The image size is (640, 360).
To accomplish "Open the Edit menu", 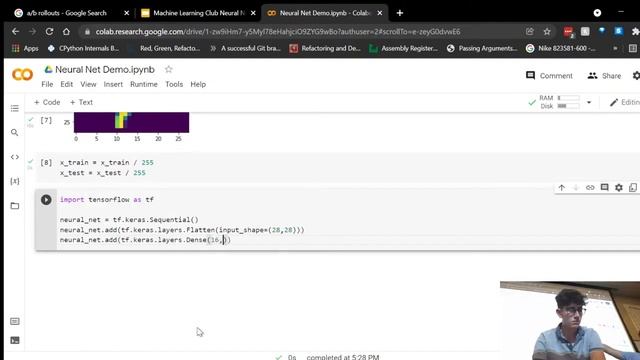I will [x=67, y=84].
